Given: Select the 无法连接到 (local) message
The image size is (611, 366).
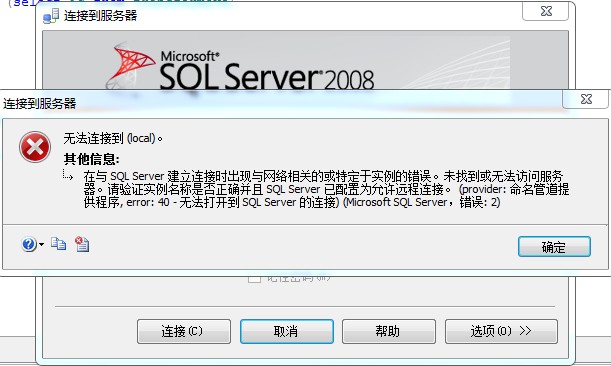Looking at the screenshot, I should pos(113,138).
